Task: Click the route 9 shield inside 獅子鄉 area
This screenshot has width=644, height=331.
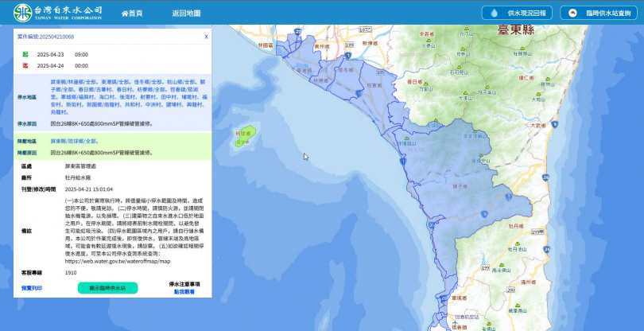Action: click(x=485, y=214)
